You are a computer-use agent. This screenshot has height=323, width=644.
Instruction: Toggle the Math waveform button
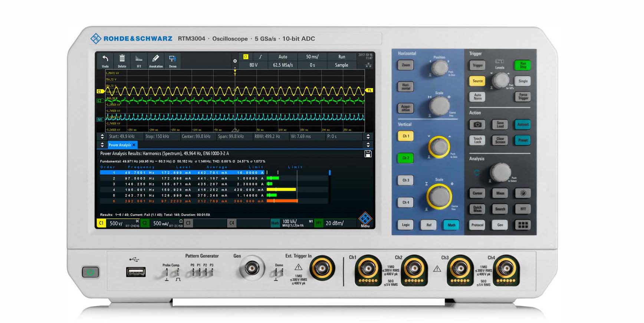(x=451, y=225)
